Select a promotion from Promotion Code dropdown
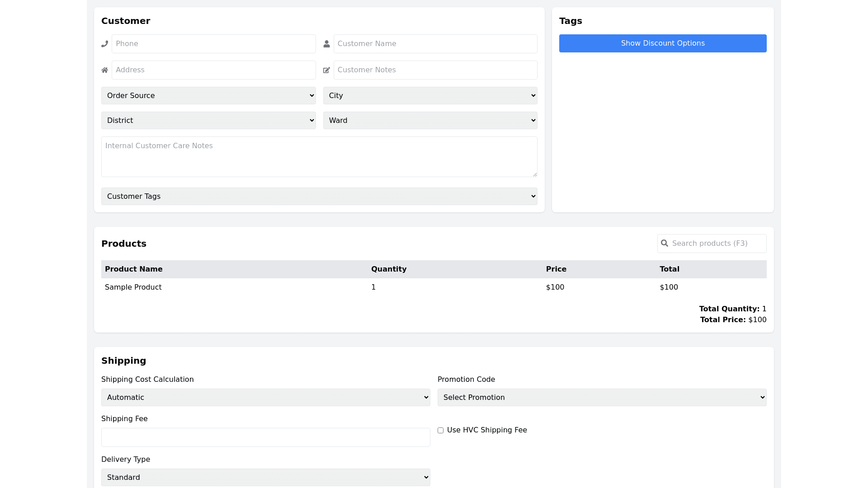 tap(602, 397)
